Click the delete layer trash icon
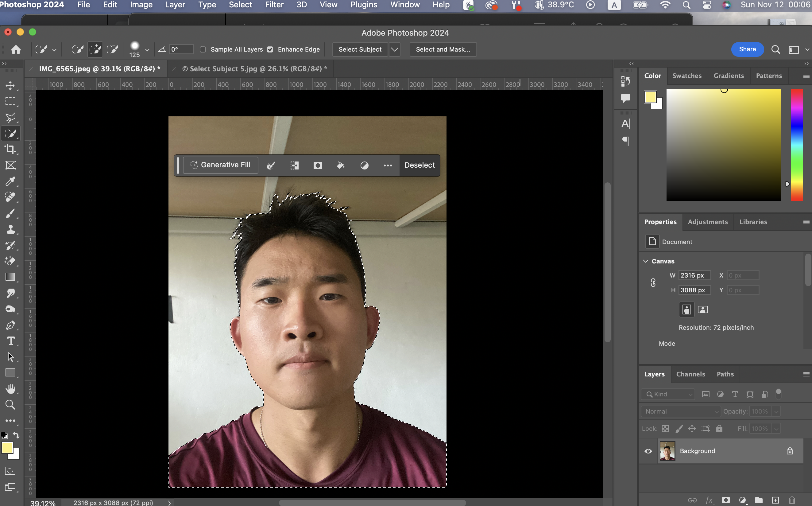 (792, 500)
